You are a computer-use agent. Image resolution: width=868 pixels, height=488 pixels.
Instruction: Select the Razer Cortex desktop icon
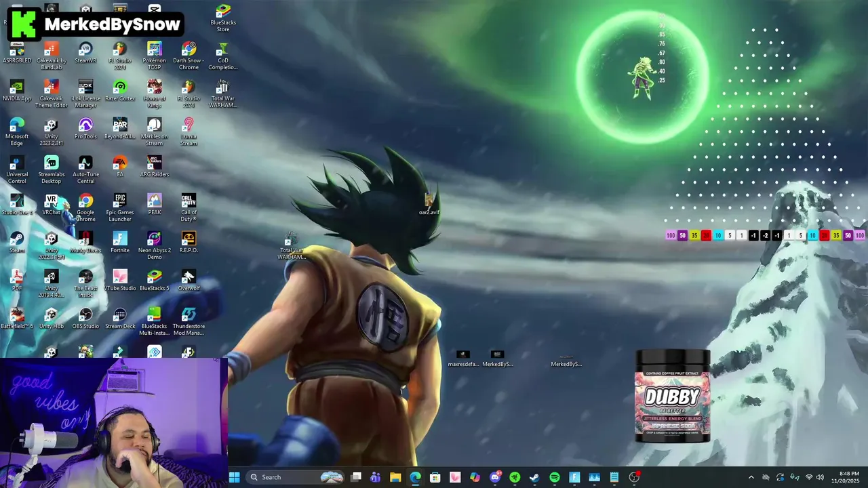point(120,91)
